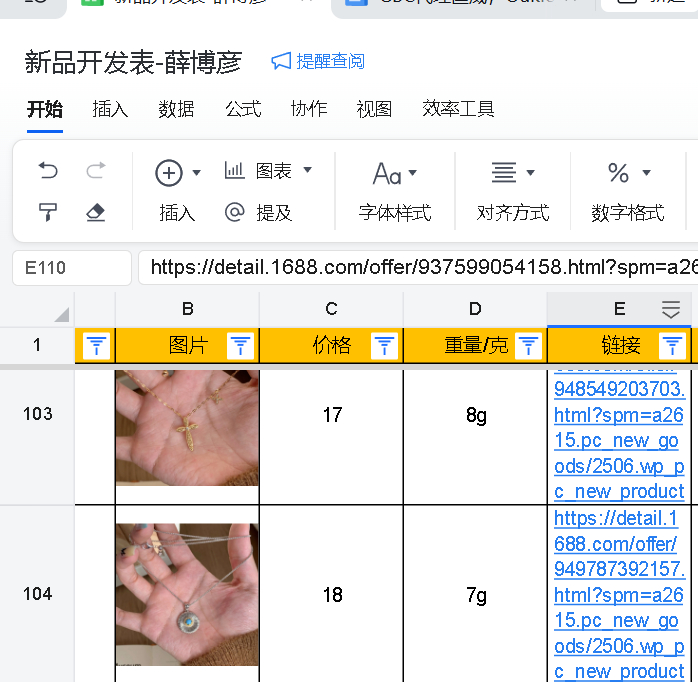Toggle the 重量/克 column filter button
This screenshot has width=698, height=682.
tap(528, 346)
